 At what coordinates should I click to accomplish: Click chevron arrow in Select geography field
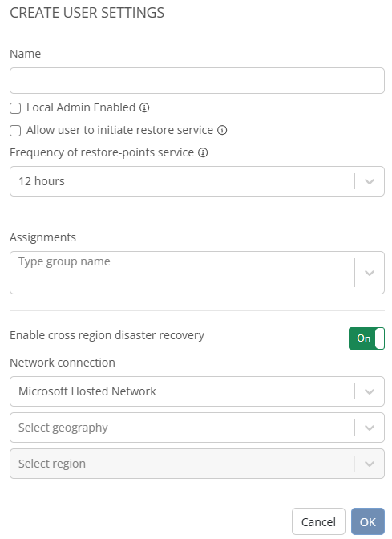click(370, 428)
